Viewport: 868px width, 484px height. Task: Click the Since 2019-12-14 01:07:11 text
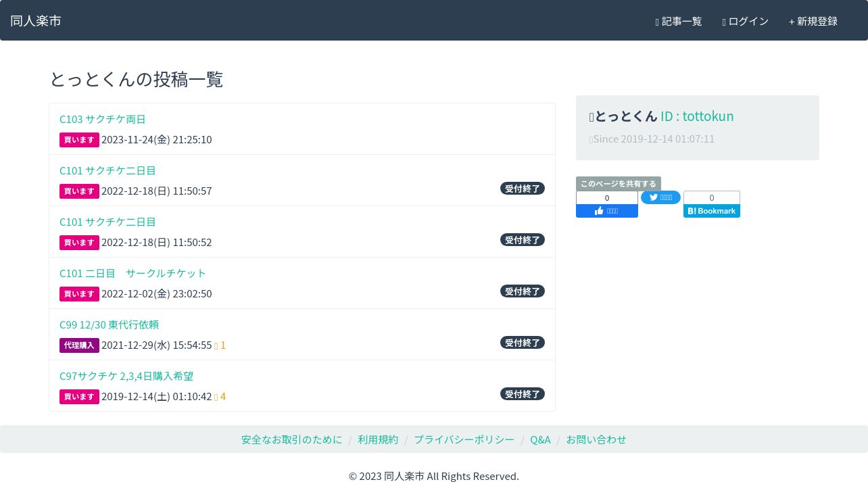tap(654, 139)
